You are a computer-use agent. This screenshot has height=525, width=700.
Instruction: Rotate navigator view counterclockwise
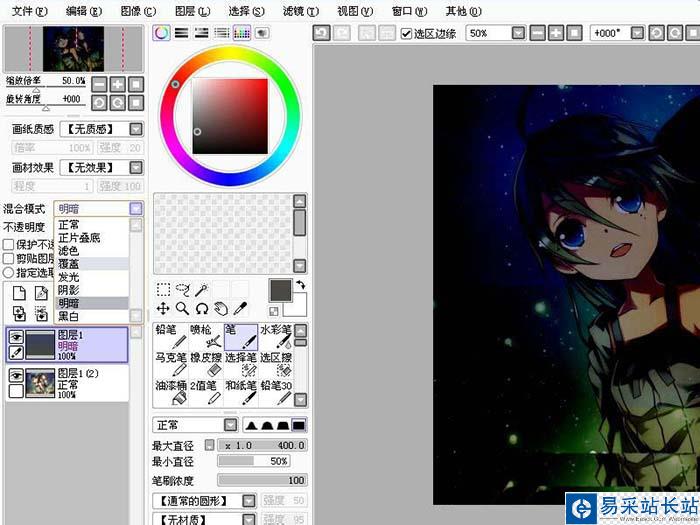100,103
